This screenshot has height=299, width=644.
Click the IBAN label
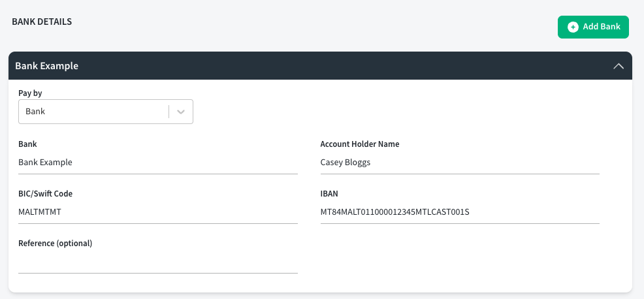pos(329,194)
